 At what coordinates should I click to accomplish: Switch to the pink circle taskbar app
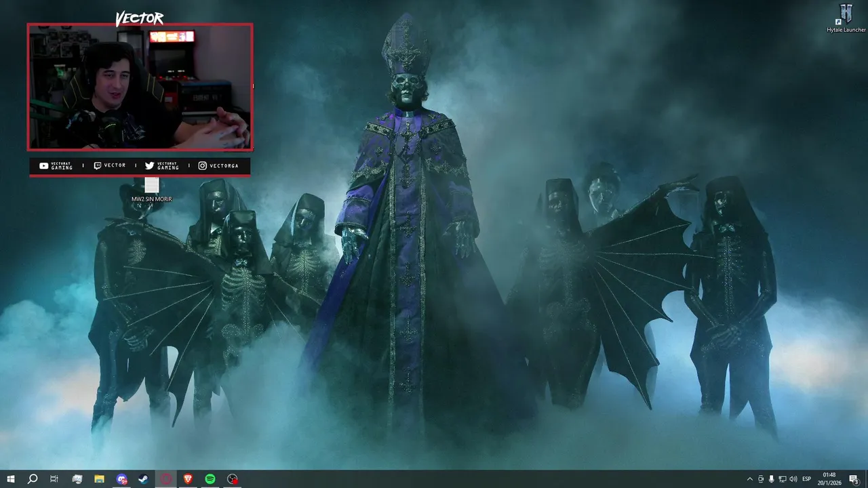coord(166,479)
